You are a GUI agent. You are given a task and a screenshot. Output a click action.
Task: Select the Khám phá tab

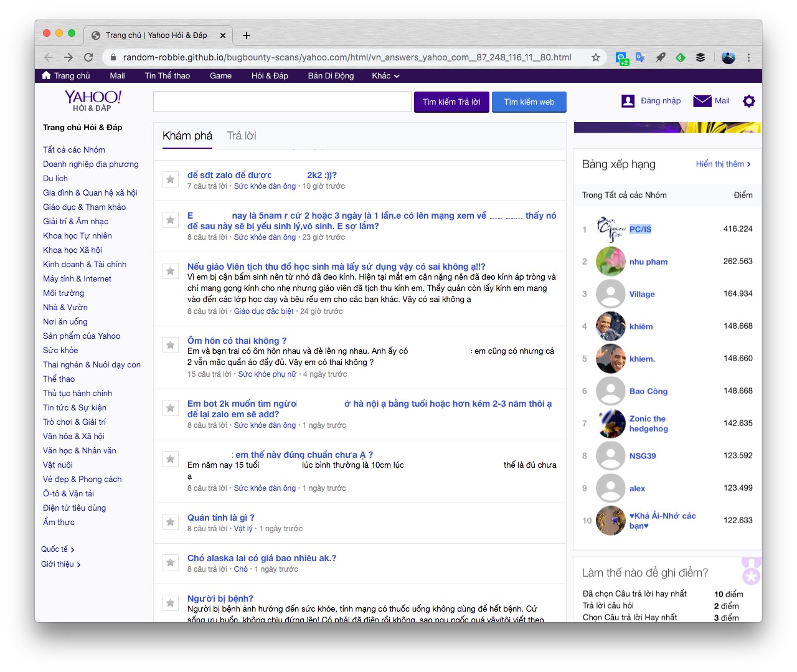pyautogui.click(x=187, y=136)
